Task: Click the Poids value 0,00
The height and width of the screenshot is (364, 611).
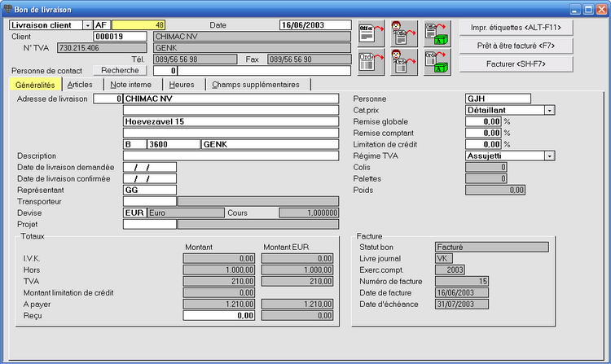Action: point(495,190)
